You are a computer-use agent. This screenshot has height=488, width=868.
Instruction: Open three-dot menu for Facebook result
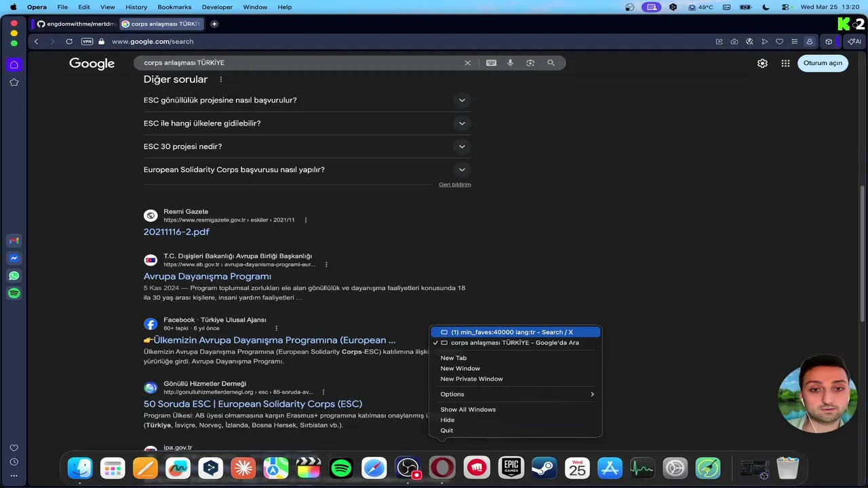(x=276, y=328)
